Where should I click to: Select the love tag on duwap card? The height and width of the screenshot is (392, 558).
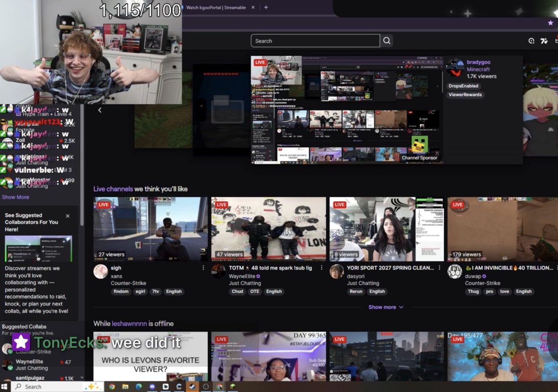(505, 292)
